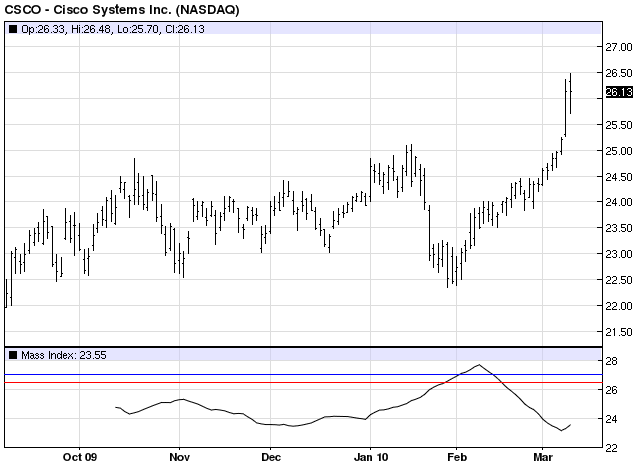Click the Hi:26.48 high value
Viewport: 635px width, 465px height.
(91, 29)
